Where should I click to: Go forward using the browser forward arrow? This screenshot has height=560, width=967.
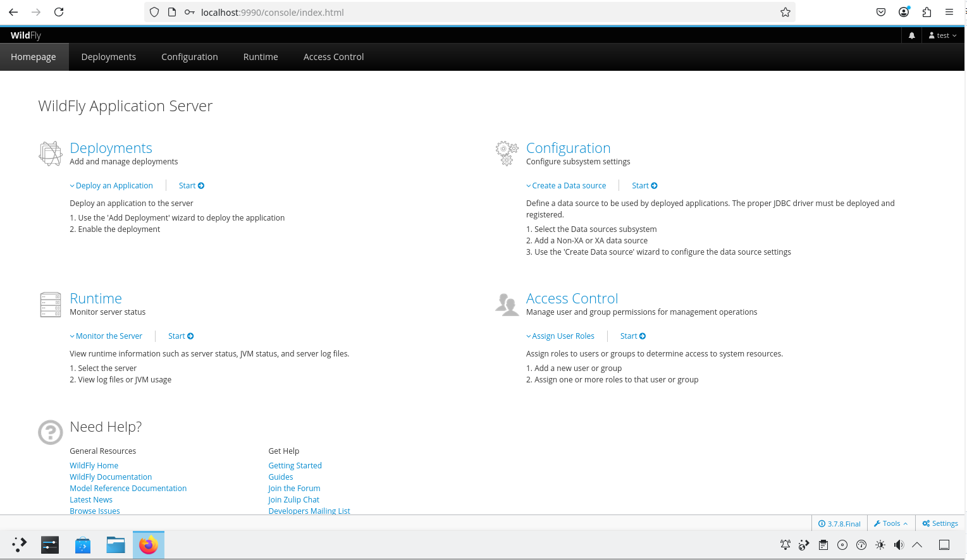[36, 12]
